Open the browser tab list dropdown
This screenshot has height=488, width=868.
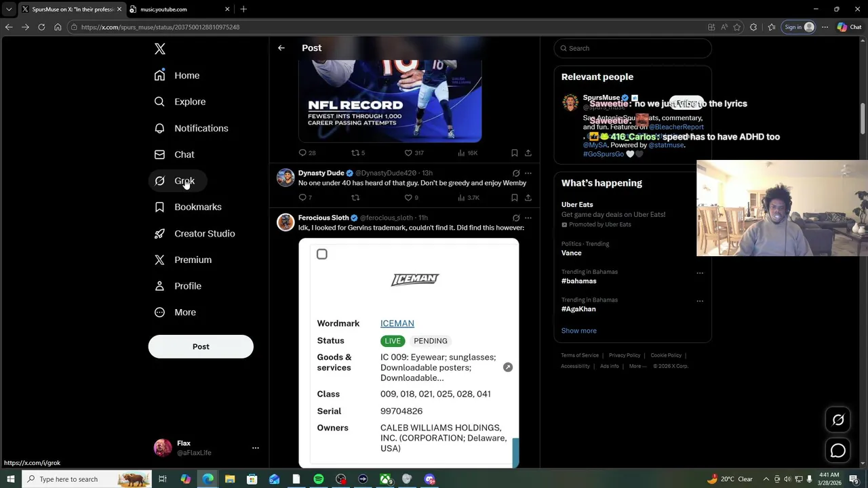[x=9, y=9]
